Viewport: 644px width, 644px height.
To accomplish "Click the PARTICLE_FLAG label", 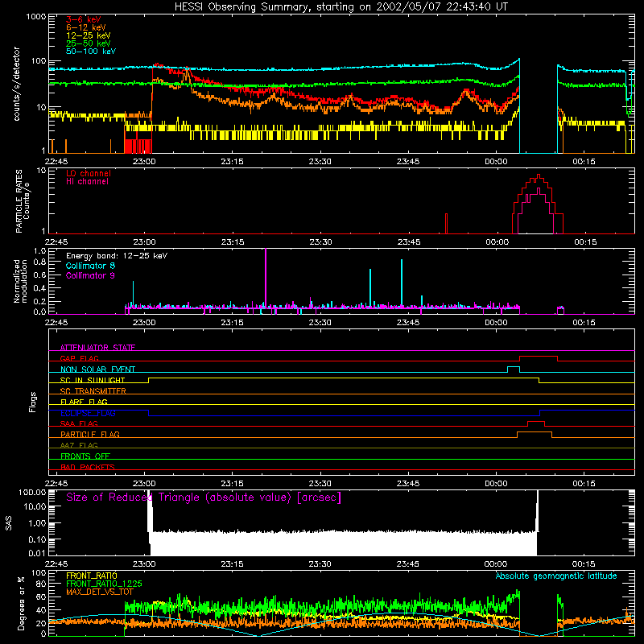I will click(90, 434).
